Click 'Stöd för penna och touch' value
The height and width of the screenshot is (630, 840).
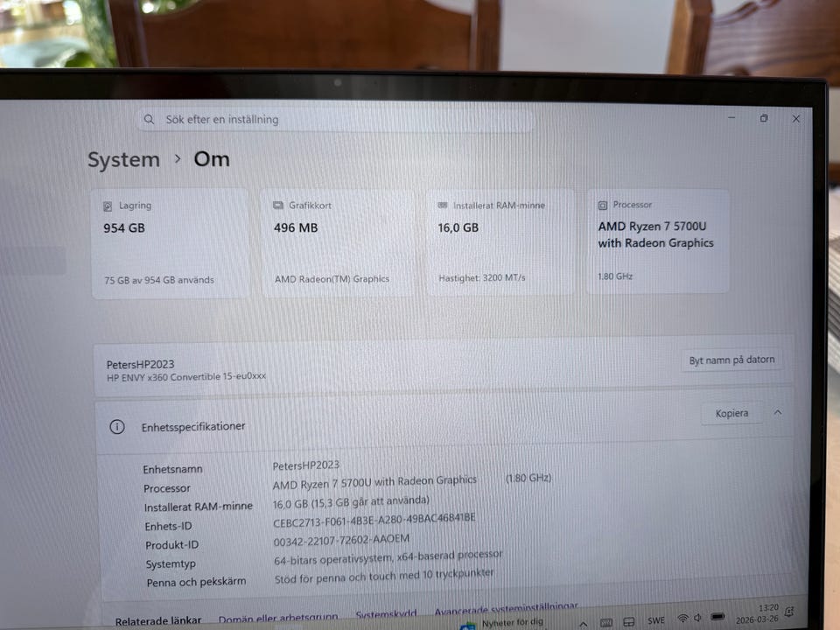[x=384, y=576]
